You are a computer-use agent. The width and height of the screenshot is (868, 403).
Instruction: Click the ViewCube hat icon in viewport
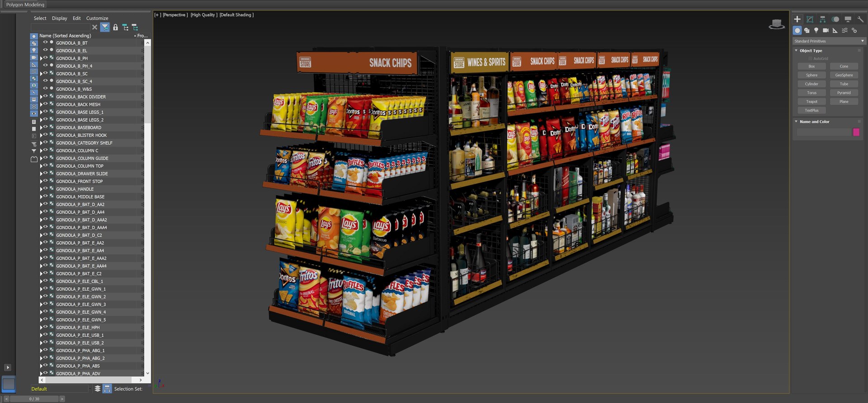coord(777,24)
